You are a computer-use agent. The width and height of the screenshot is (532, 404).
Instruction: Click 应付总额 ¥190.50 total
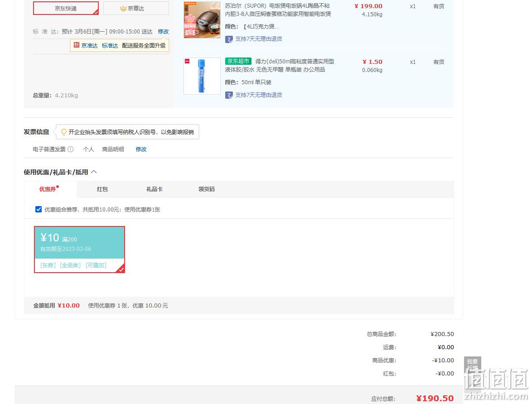click(435, 398)
